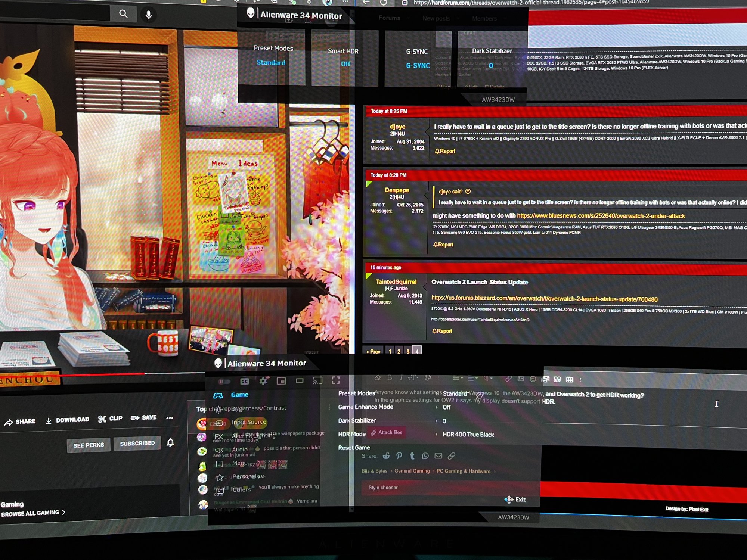Enter fullscreen video mode
The width and height of the screenshot is (747, 560).
[x=336, y=380]
